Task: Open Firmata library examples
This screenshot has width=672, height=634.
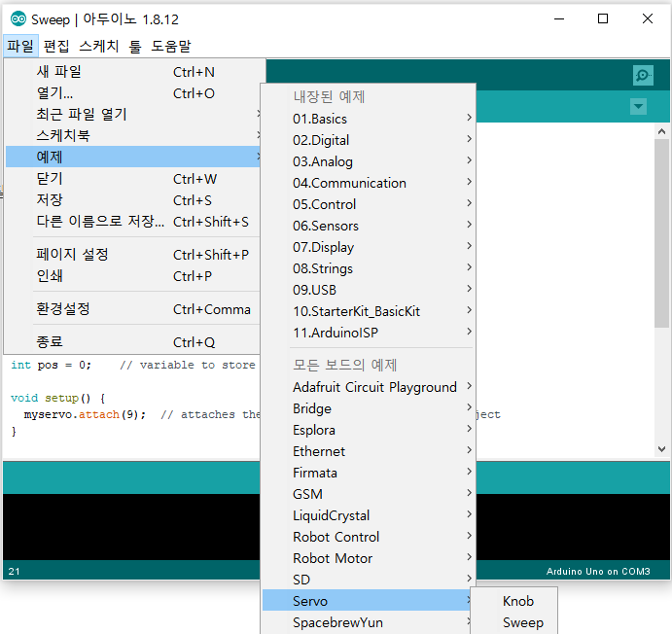Action: [369, 473]
